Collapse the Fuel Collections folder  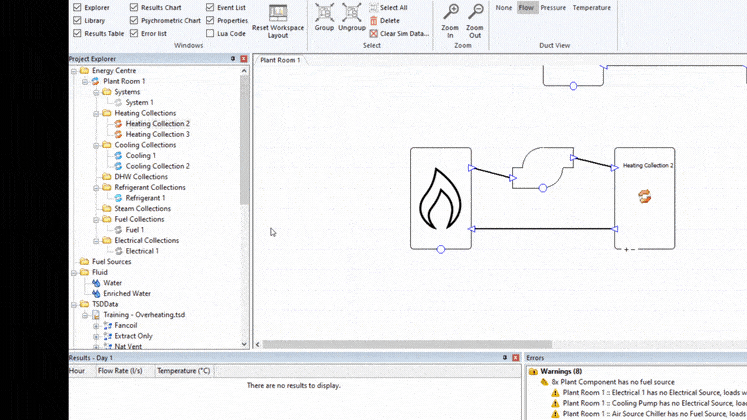point(96,220)
